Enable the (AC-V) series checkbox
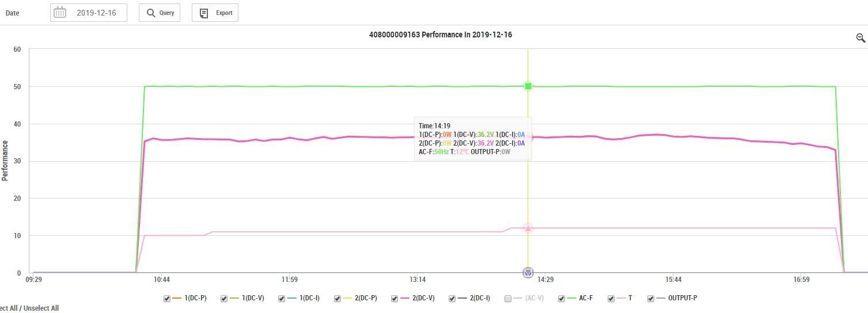Screen dimensions: 868x313 507,299
